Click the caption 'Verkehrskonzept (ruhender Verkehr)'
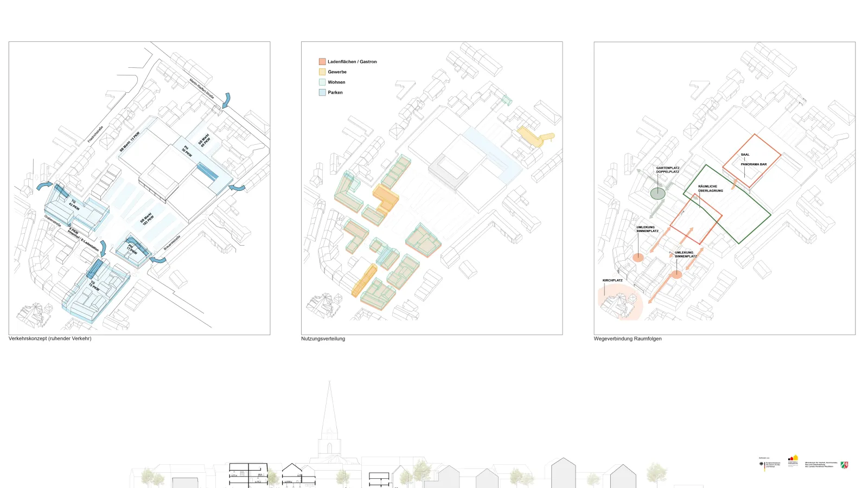The height and width of the screenshot is (488, 868). click(x=50, y=338)
